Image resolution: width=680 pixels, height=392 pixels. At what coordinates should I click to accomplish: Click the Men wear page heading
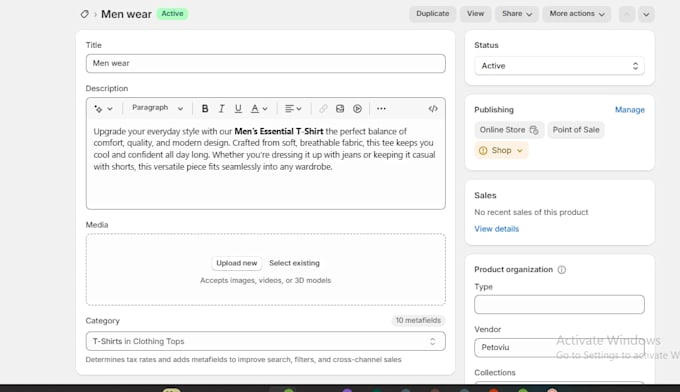(x=126, y=14)
